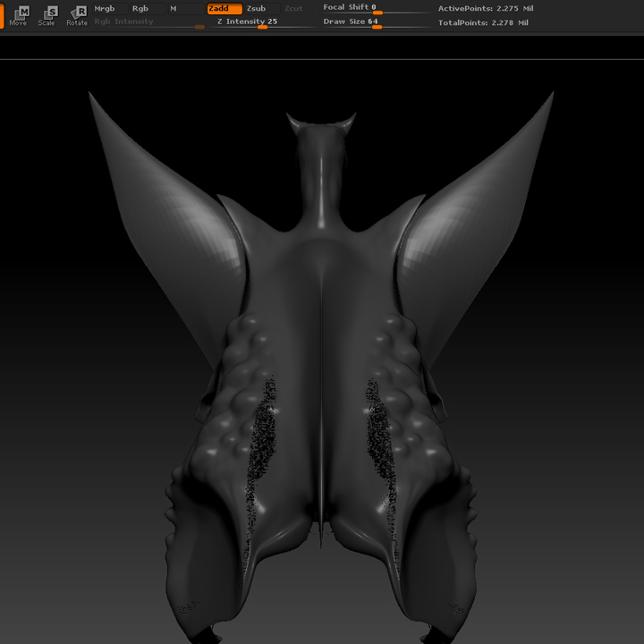Viewport: 644px width, 644px height.
Task: Turn off the Zadd sculpt mode
Action: [225, 9]
